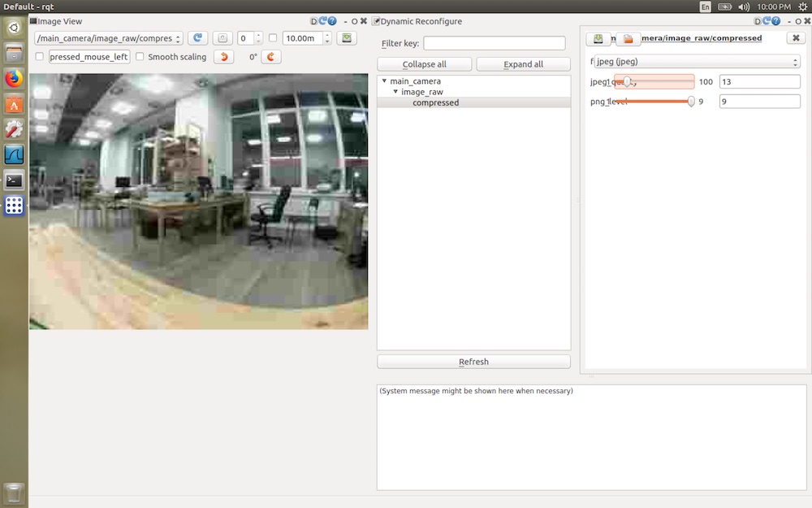The height and width of the screenshot is (508, 812).
Task: Toggle the checkbox beside the 10.00m field
Action: click(274, 37)
